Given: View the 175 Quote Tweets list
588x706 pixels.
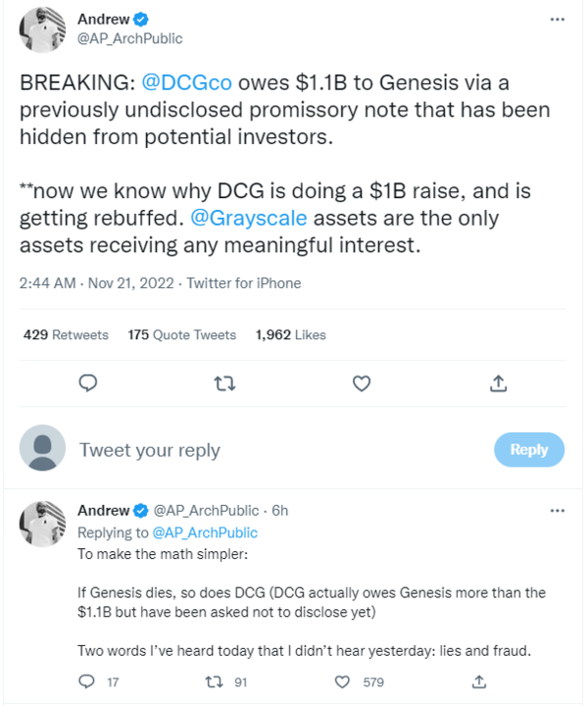Looking at the screenshot, I should pos(182,334).
